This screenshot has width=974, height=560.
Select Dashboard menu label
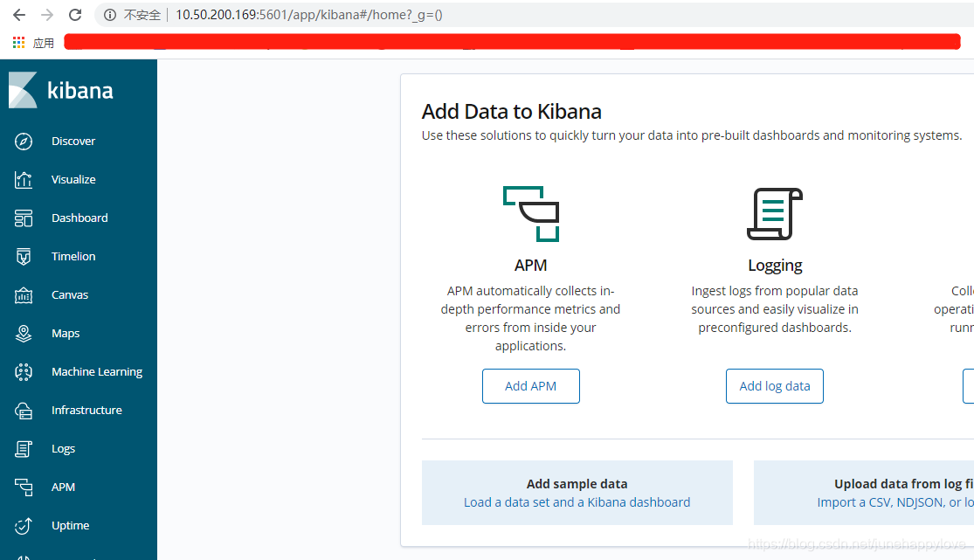pos(79,218)
